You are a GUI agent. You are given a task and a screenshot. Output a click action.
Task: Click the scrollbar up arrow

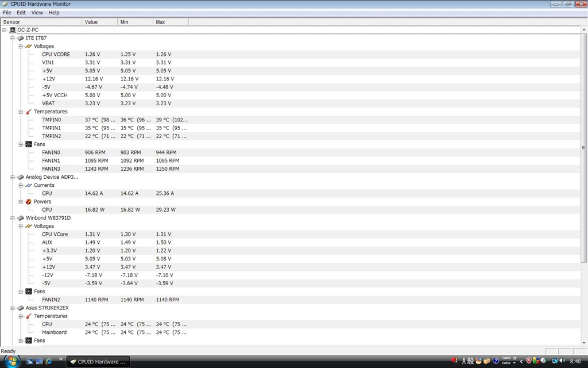click(x=584, y=29)
